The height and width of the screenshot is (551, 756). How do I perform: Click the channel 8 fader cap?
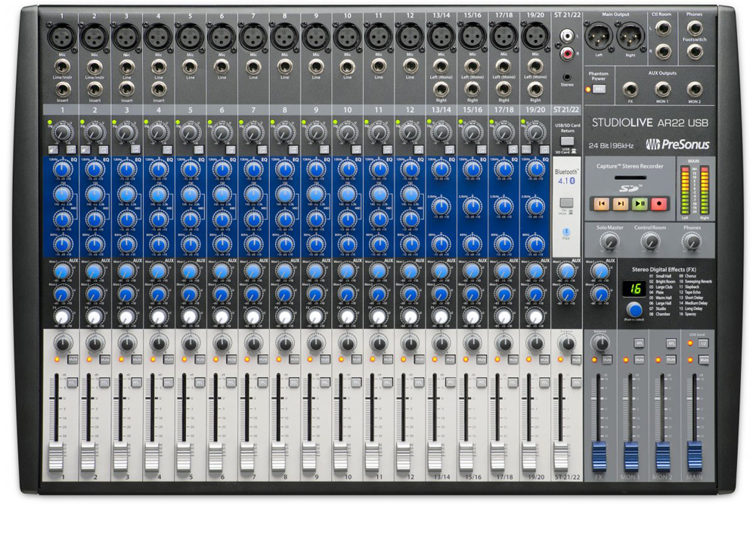click(x=277, y=456)
